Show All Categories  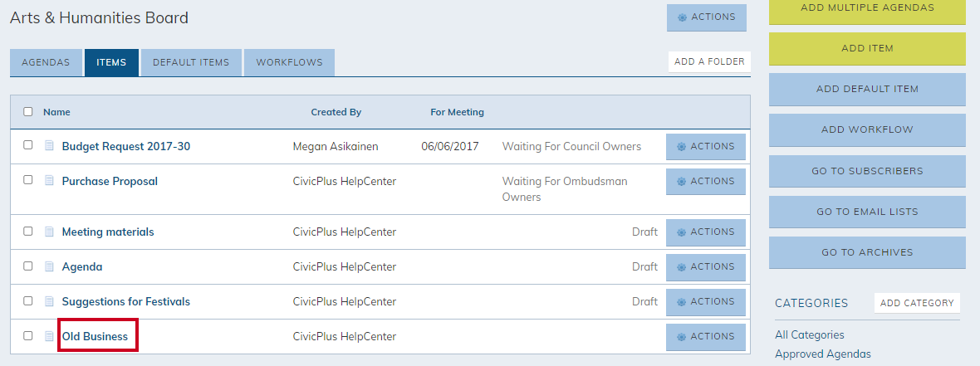810,334
